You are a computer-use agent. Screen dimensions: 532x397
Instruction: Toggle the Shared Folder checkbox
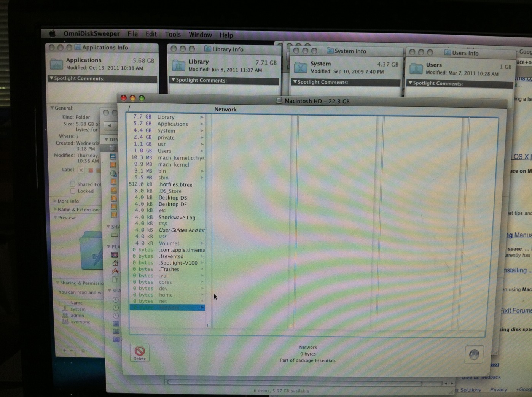72,184
